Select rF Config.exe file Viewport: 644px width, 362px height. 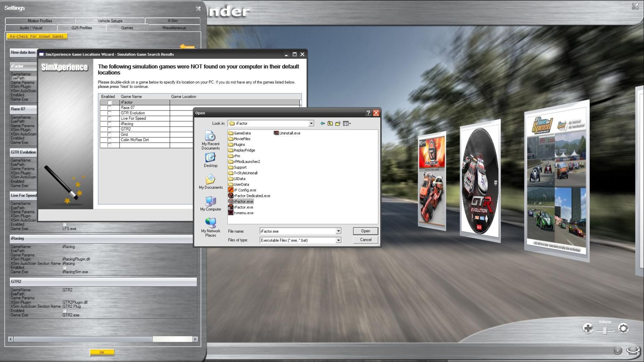pyautogui.click(x=242, y=190)
